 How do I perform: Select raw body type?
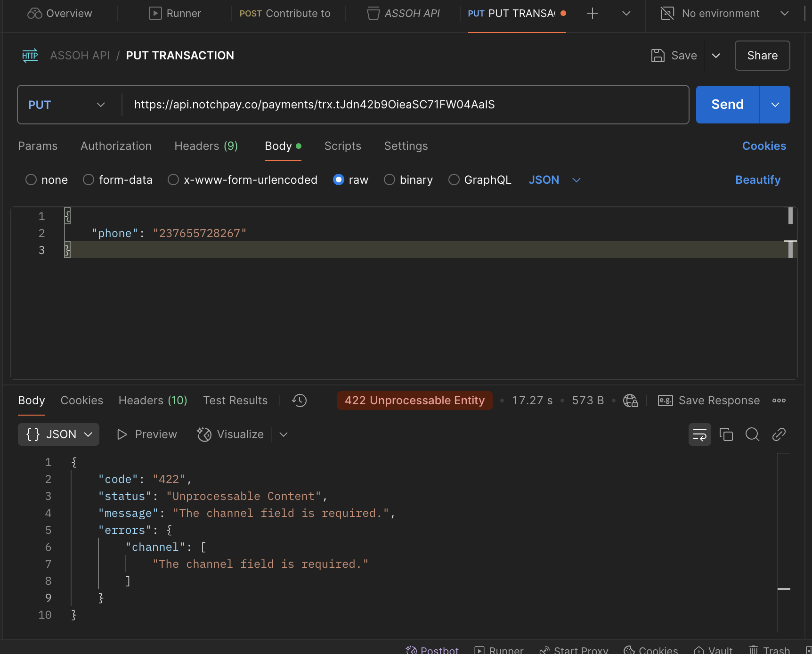point(339,180)
